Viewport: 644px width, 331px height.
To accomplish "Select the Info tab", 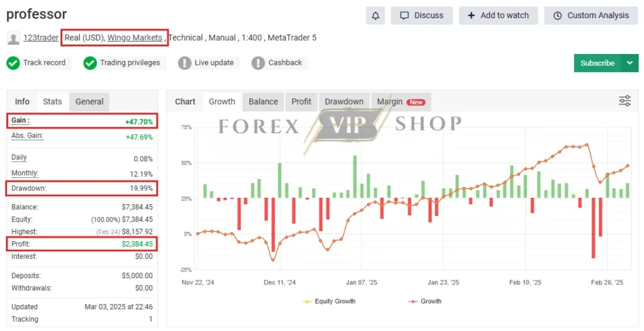I will (22, 101).
